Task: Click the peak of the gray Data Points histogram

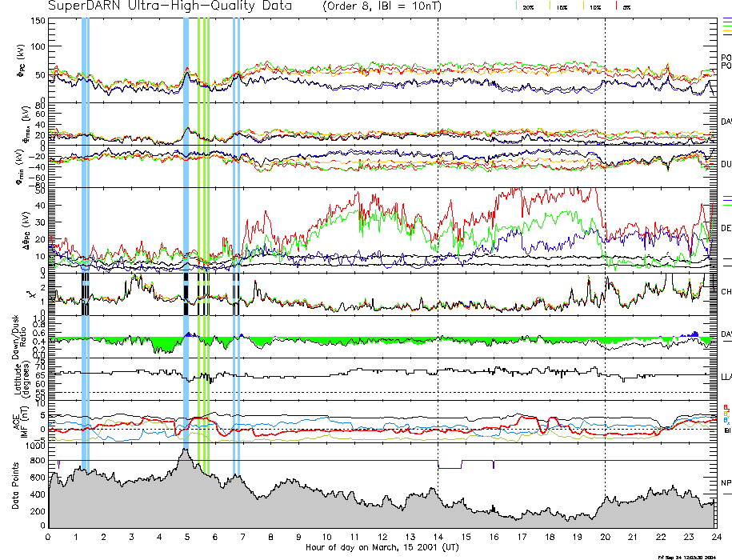Action: pyautogui.click(x=185, y=450)
